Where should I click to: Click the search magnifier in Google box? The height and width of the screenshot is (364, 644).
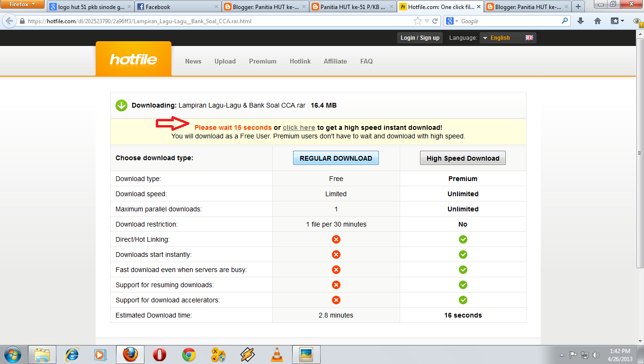pos(564,21)
